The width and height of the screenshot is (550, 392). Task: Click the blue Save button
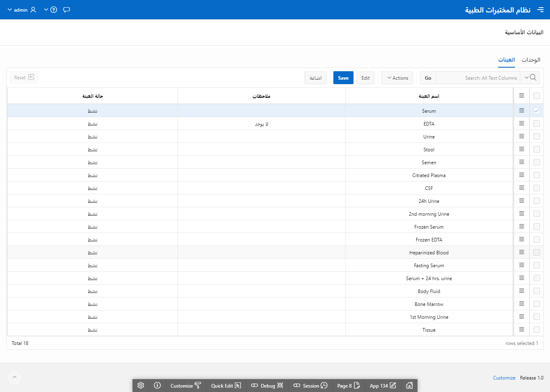tap(343, 78)
